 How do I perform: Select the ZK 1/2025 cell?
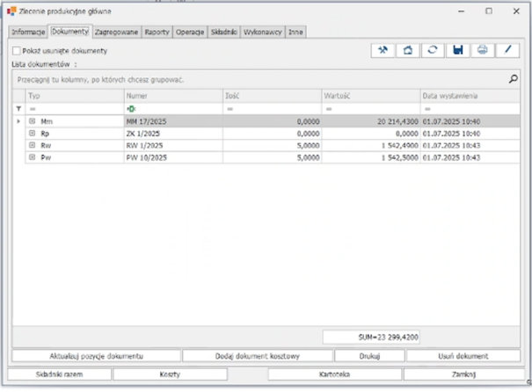click(173, 134)
